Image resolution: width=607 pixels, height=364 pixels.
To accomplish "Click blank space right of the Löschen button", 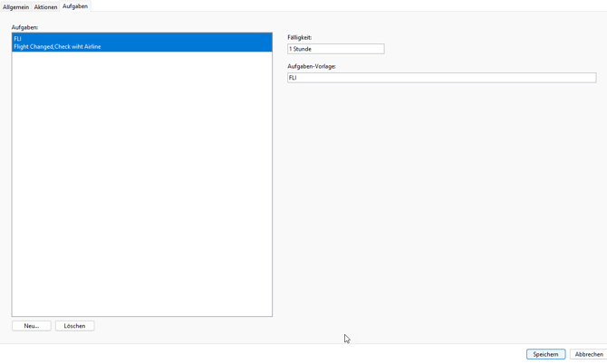I will (181, 326).
